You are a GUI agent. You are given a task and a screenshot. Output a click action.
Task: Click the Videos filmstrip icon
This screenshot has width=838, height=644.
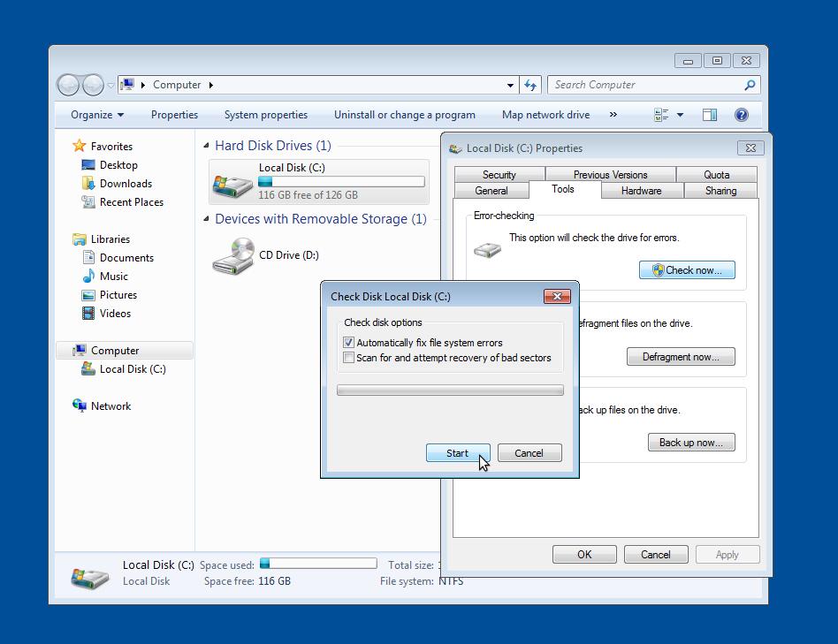click(x=88, y=313)
